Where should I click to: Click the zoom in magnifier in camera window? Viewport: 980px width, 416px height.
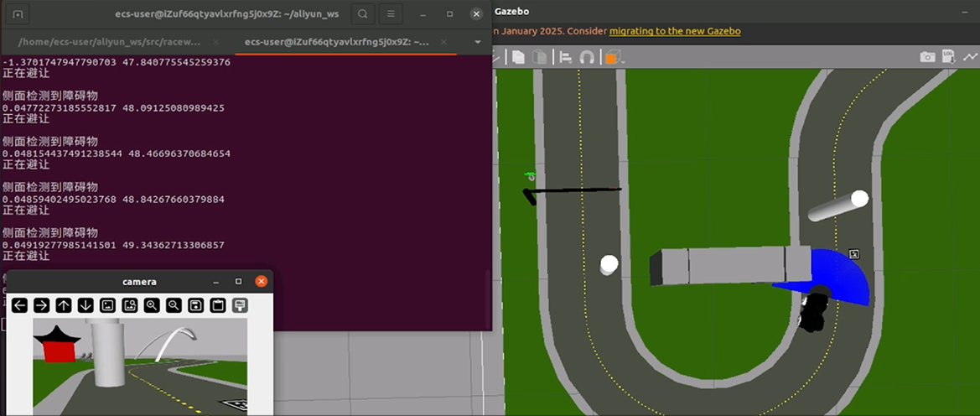(x=152, y=305)
